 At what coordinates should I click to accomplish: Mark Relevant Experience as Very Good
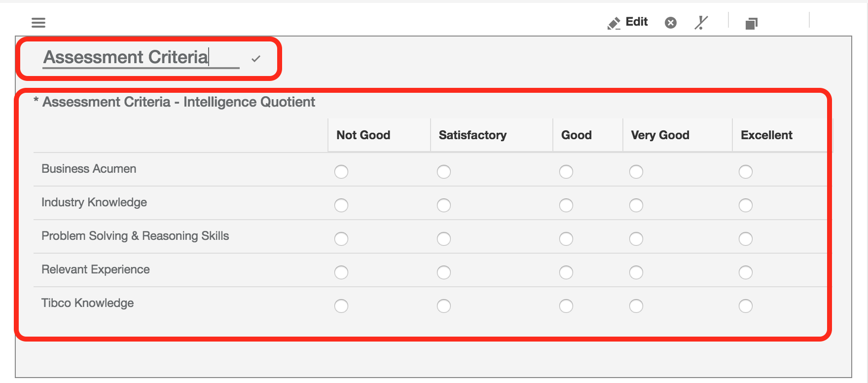[x=636, y=272]
